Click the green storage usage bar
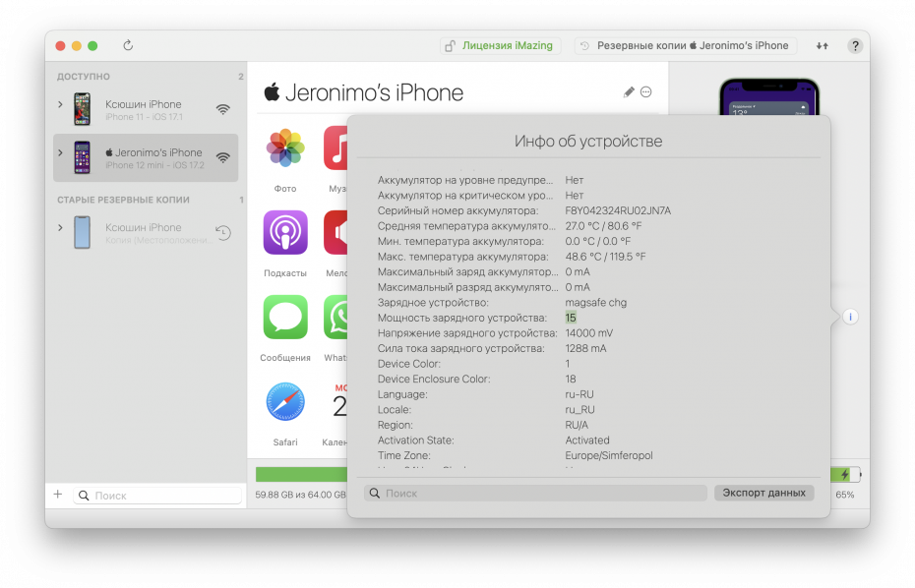915x588 pixels. coord(302,474)
